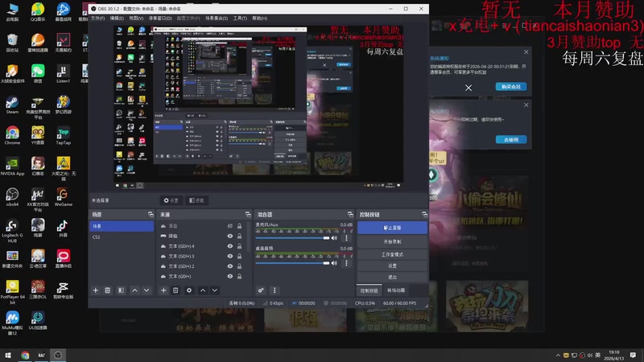Remove source using trash icon in 来源 panel

pyautogui.click(x=175, y=290)
